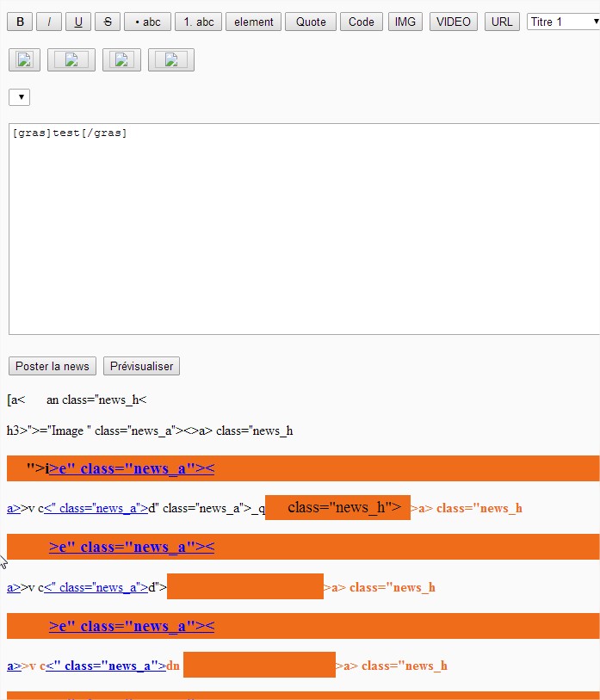Toggle bold with the B button

(x=20, y=22)
